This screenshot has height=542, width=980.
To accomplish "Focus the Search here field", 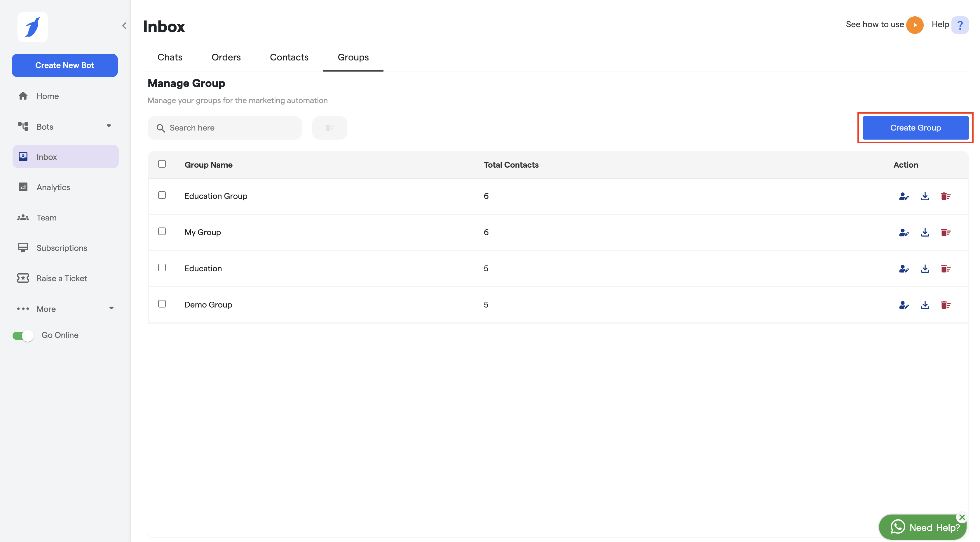I will (228, 128).
